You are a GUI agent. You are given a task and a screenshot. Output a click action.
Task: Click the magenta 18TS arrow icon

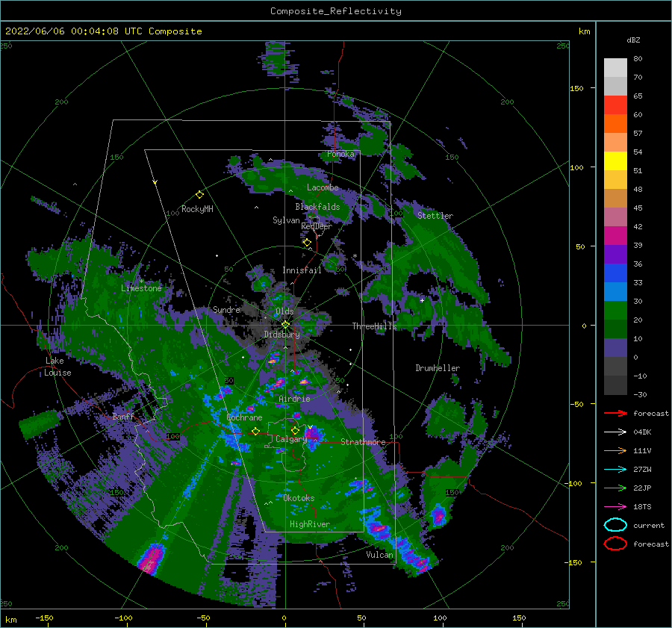click(615, 507)
